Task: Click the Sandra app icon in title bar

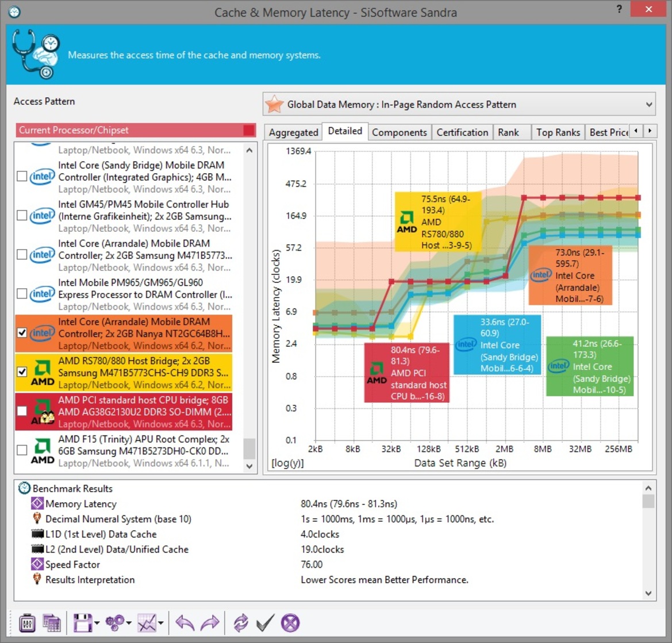Action: click(14, 12)
